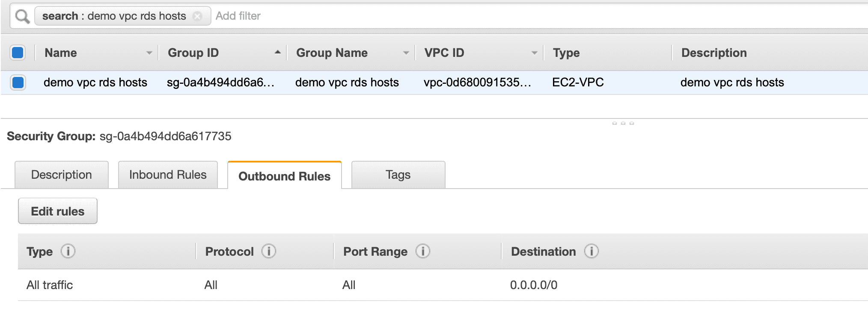Click security group ID sg-0a4b494dd6a617735 text
The height and width of the screenshot is (313, 868).
pos(166,136)
